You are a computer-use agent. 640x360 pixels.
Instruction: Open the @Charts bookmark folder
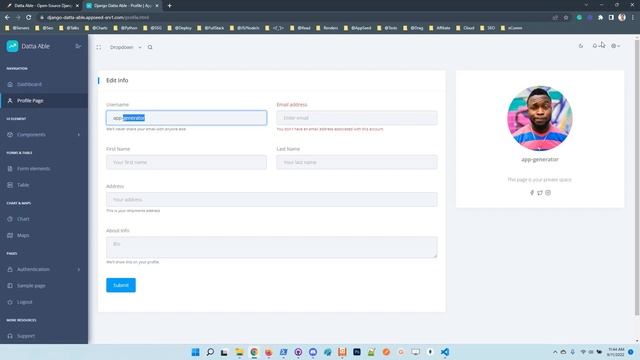[96, 28]
